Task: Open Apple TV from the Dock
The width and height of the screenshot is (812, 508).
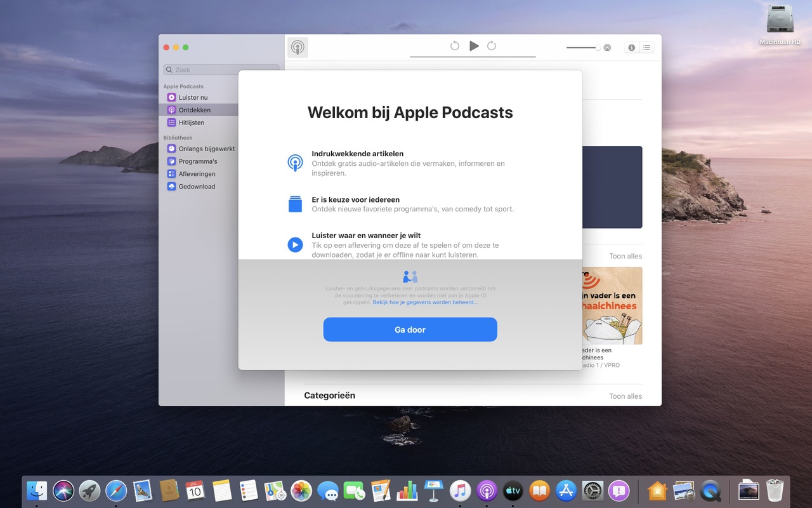Action: (513, 490)
